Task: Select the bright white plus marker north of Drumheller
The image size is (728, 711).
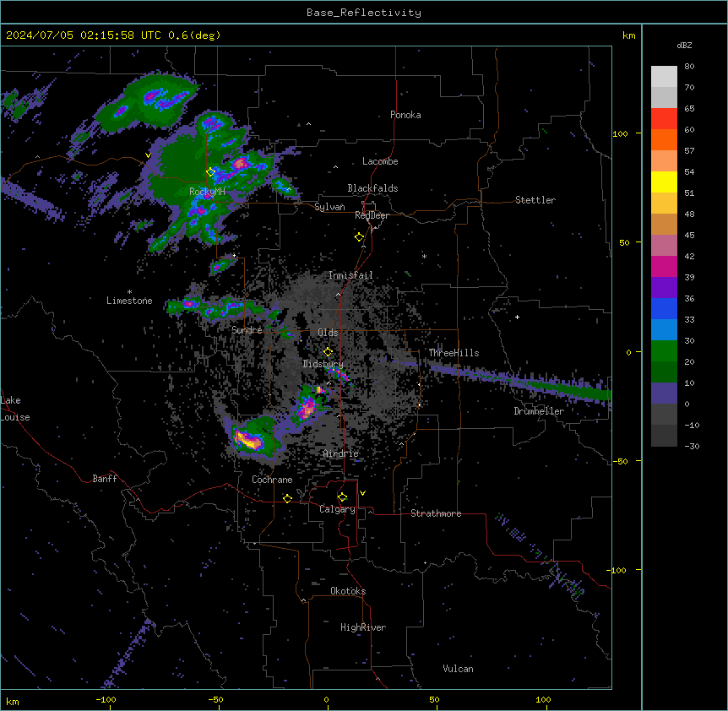Action: pyautogui.click(x=517, y=317)
